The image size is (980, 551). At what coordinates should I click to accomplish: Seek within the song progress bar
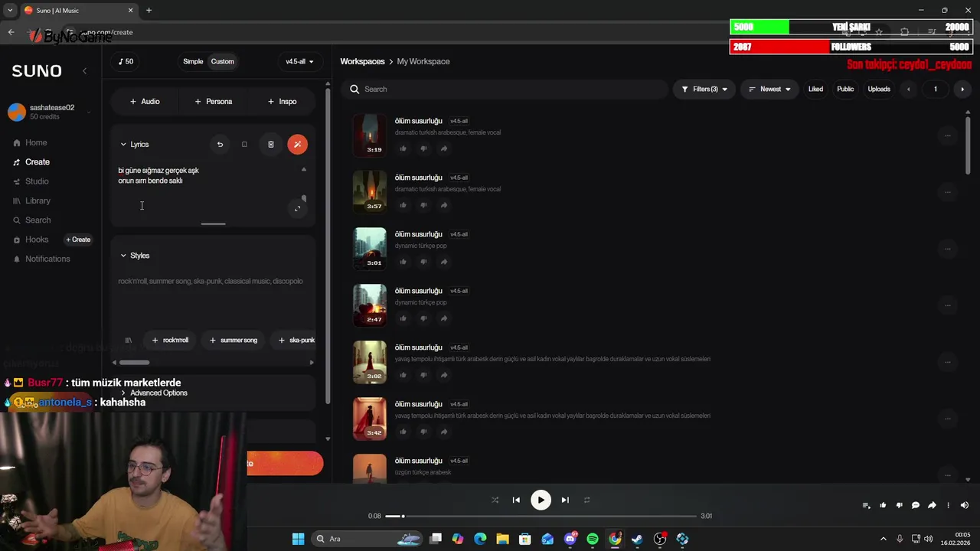click(541, 516)
